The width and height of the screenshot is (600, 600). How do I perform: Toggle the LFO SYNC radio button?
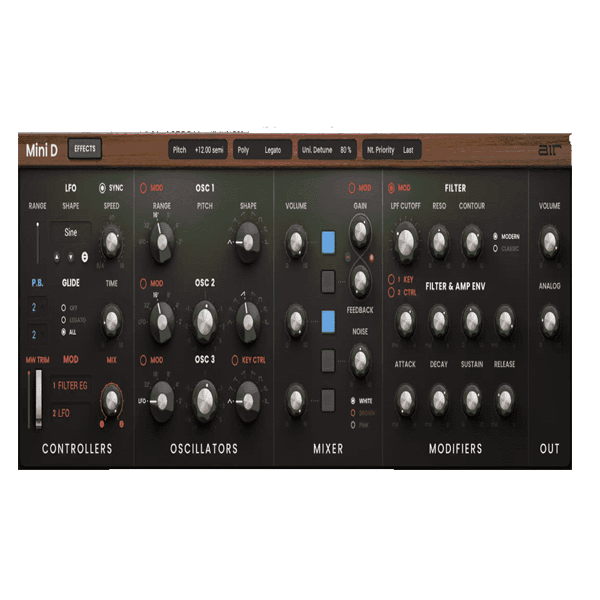(102, 188)
